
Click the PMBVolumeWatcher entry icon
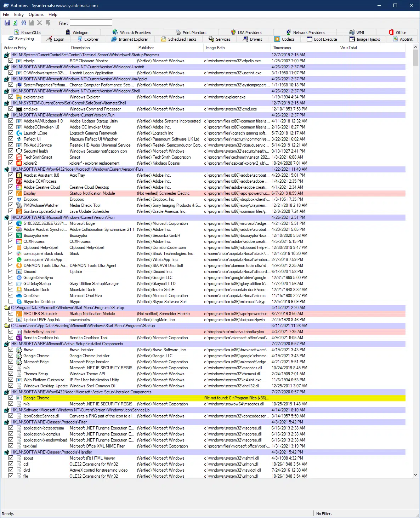click(19, 205)
